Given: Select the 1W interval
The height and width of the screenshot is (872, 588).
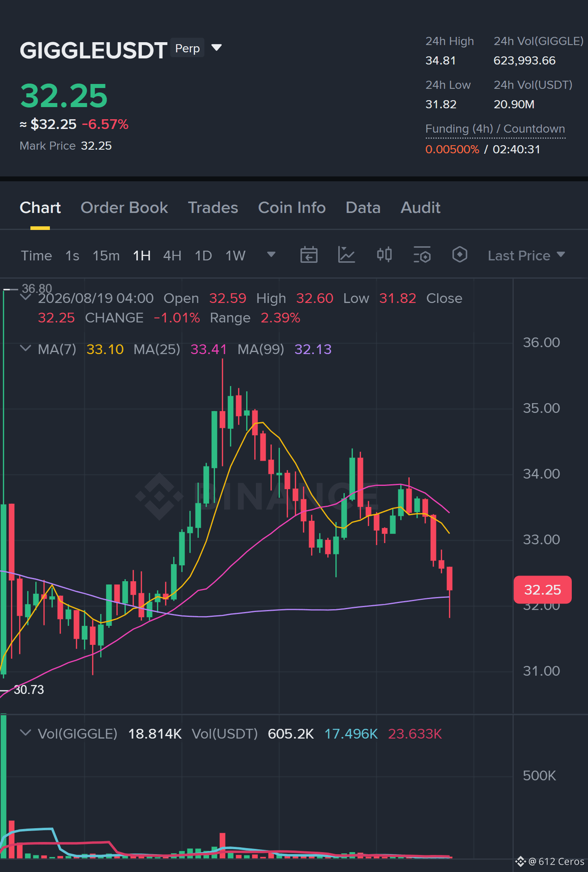Looking at the screenshot, I should click(236, 256).
